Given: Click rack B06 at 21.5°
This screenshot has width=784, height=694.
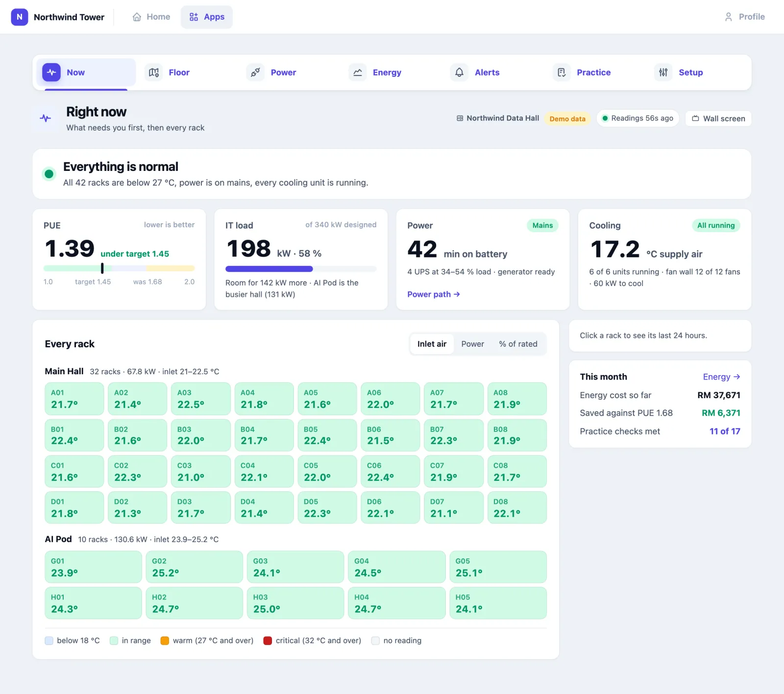Looking at the screenshot, I should click(x=390, y=435).
